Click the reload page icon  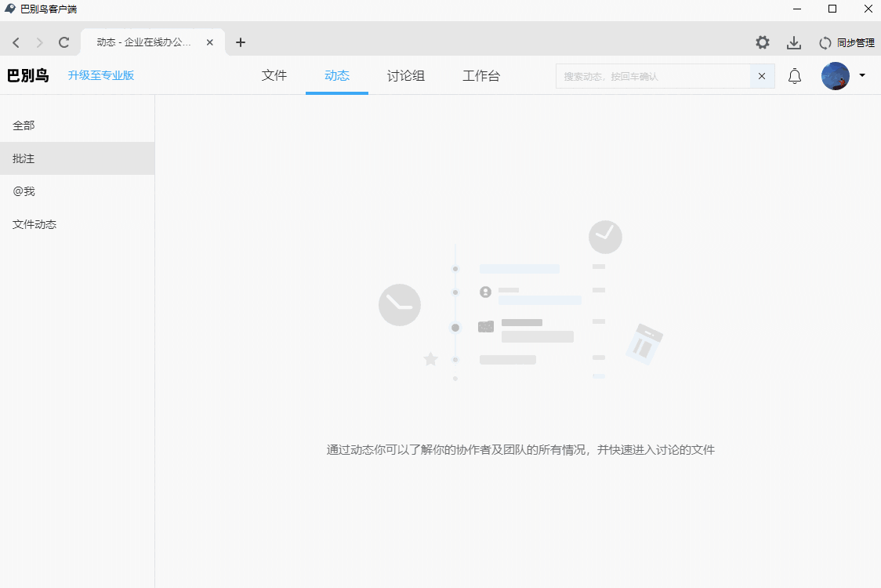coord(64,42)
